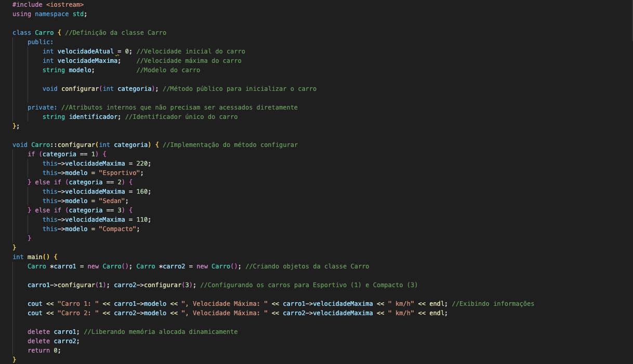
Task: Click the value "160"
Action: pos(142,192)
